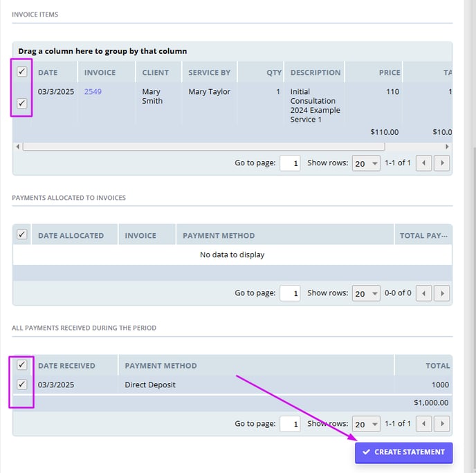Image resolution: width=476 pixels, height=473 pixels.
Task: Uncheck invoice 2549 row checkbox
Action: (x=22, y=104)
